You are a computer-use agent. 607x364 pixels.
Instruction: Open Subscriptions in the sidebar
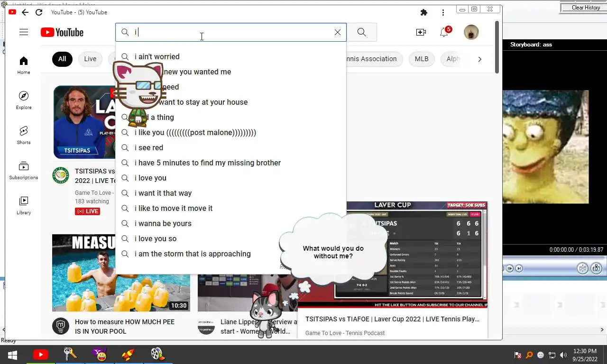point(24,171)
